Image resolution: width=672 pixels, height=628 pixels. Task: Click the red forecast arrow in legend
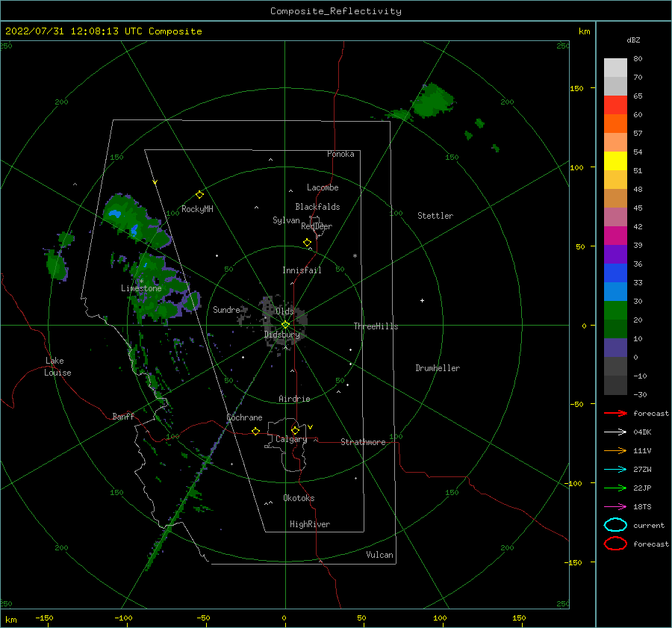click(615, 413)
